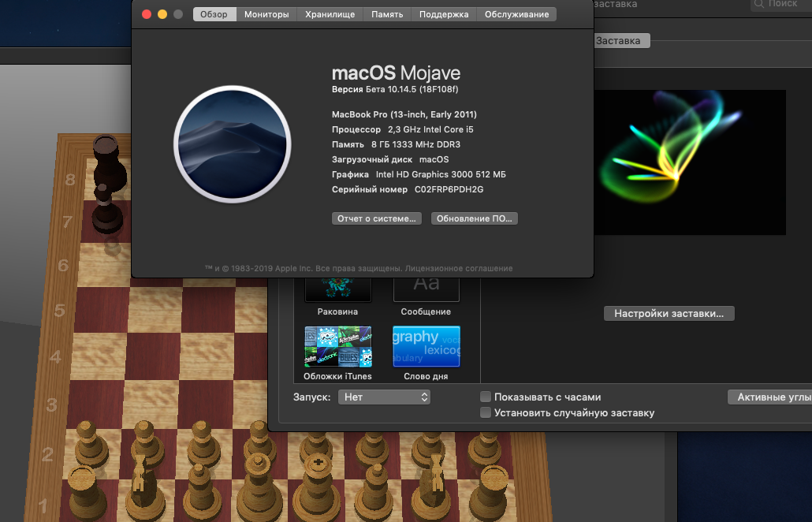812x522 pixels.
Task: Enable Показывать с часами checkbox
Action: click(x=486, y=397)
